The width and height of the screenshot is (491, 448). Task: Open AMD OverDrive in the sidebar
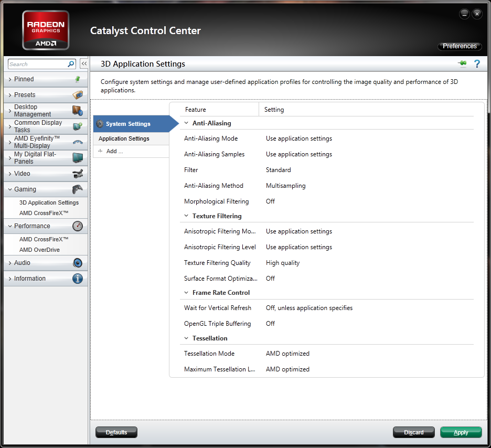pos(39,250)
